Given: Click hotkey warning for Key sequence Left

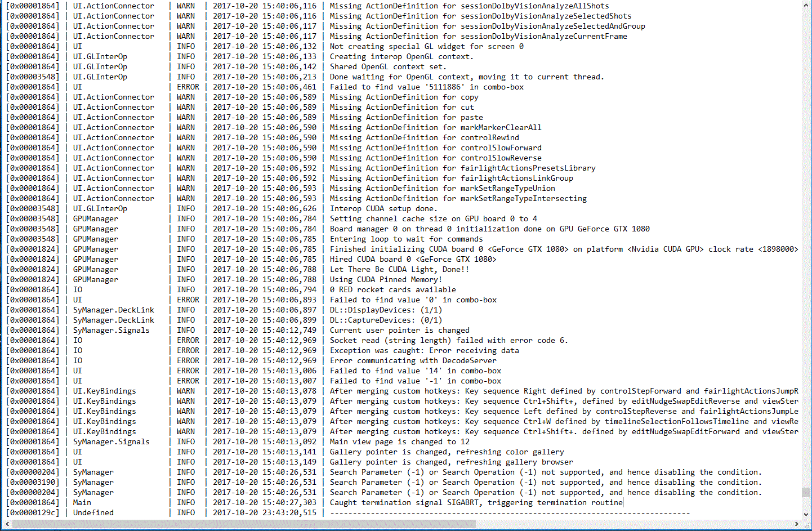Looking at the screenshot, I should 564,411.
